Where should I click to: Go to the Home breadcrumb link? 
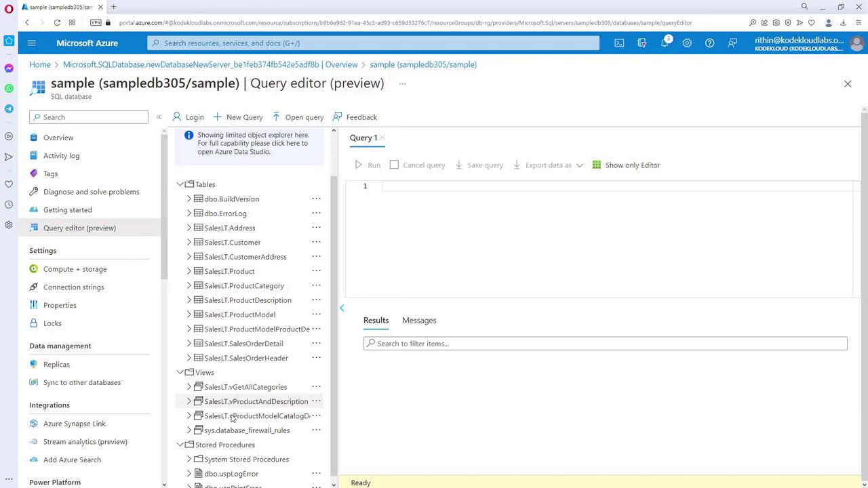pos(40,64)
